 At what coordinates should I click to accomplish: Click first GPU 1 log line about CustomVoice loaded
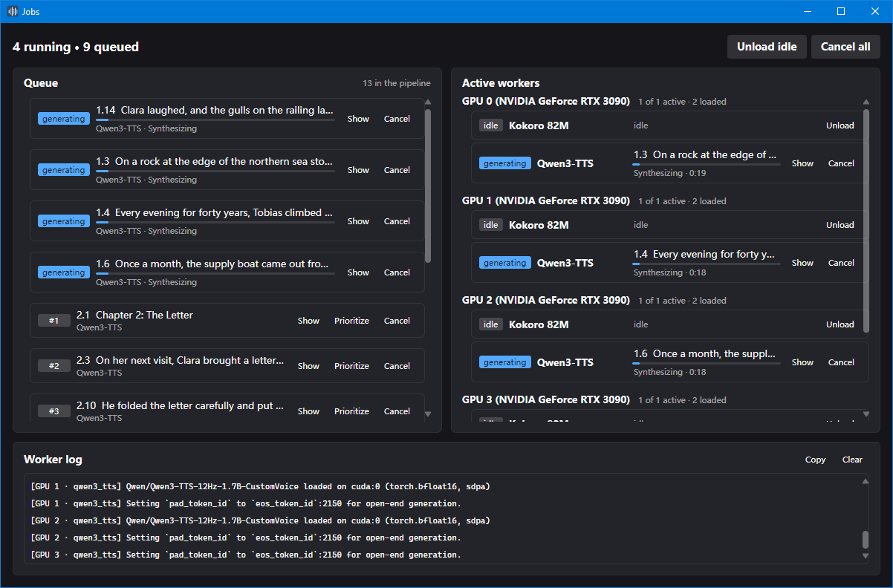pyautogui.click(x=261, y=486)
